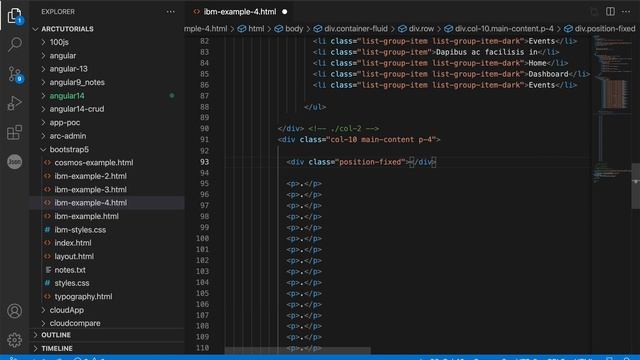Expand the cloudApp folder

[x=67, y=310]
